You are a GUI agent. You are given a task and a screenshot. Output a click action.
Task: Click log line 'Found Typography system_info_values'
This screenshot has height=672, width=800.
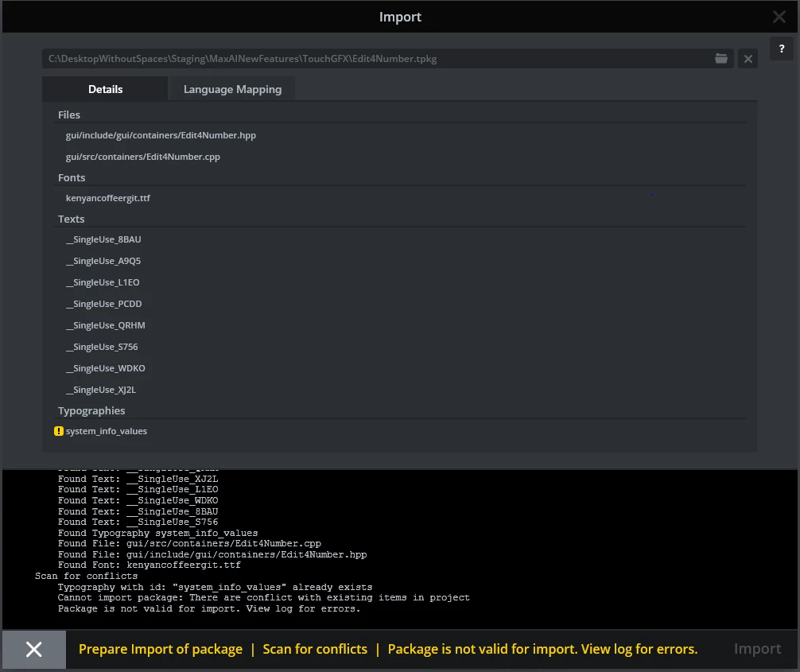[157, 533]
